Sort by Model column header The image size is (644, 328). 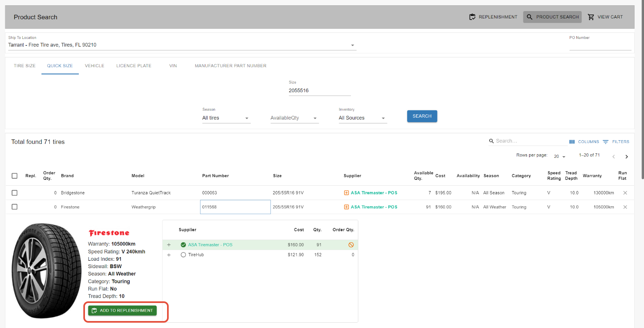pyautogui.click(x=138, y=176)
